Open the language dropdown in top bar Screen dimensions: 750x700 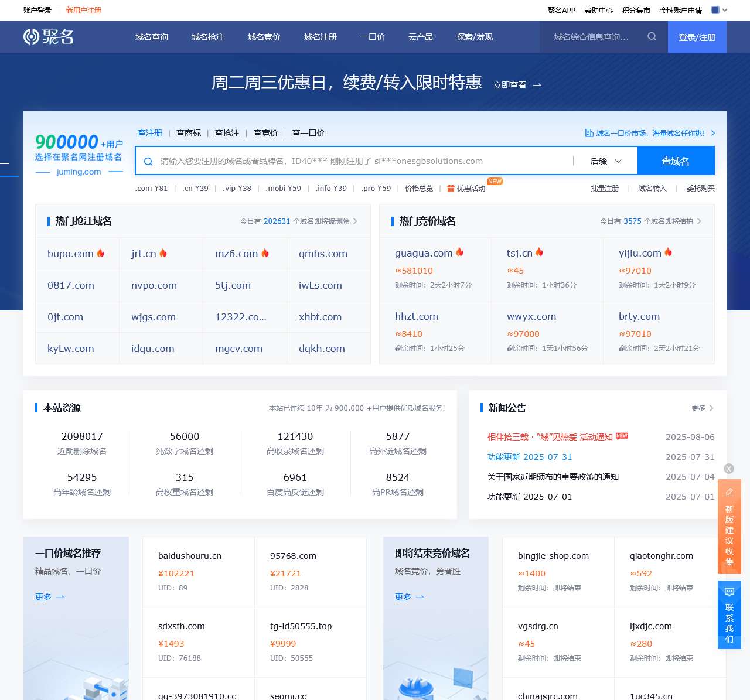(719, 10)
